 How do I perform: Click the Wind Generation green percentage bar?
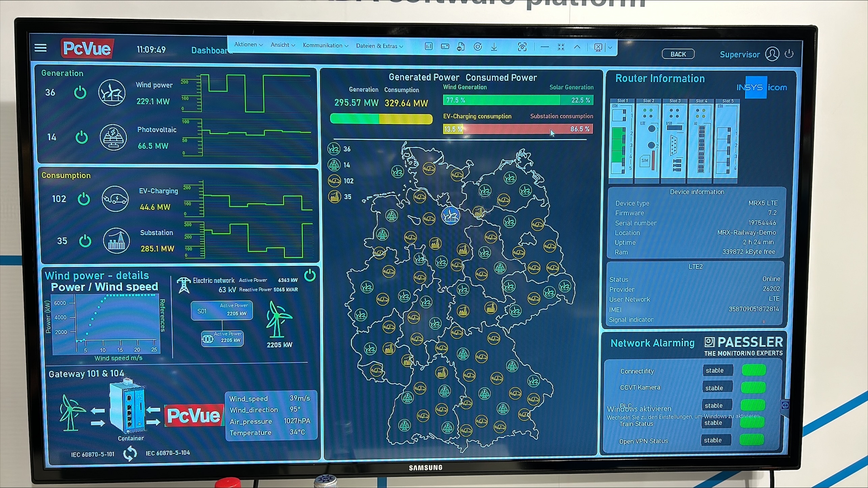[x=501, y=100]
